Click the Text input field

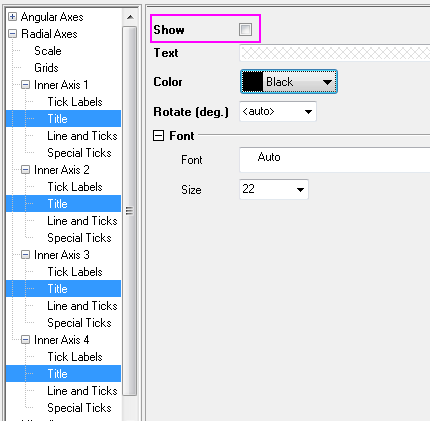point(335,53)
